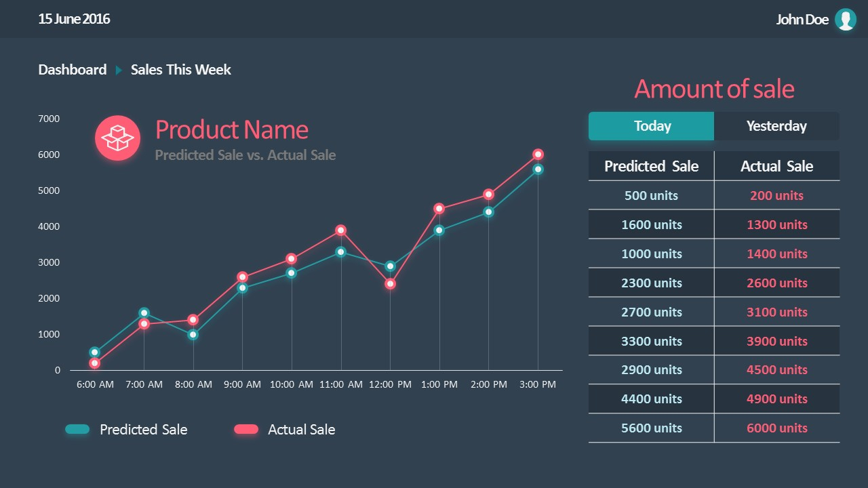Click the John Doe profile avatar icon
Screen dimensions: 868x488
(845, 20)
